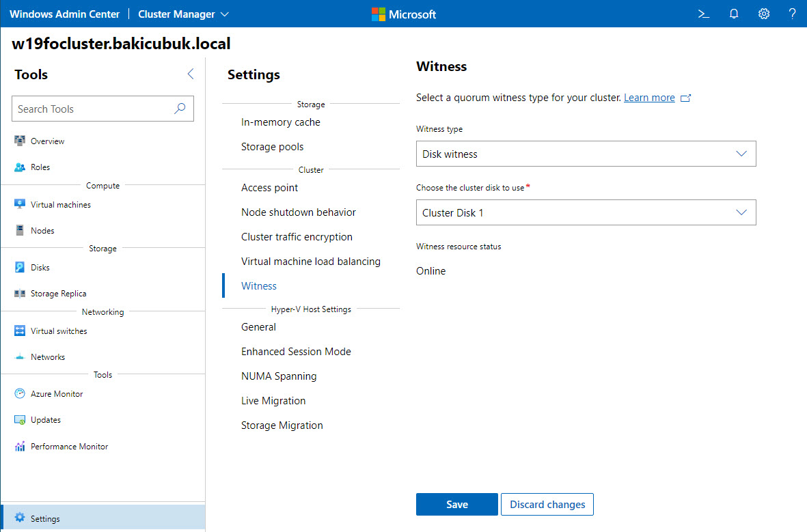Click the Virtual machines icon
The height and width of the screenshot is (532, 807).
20,204
